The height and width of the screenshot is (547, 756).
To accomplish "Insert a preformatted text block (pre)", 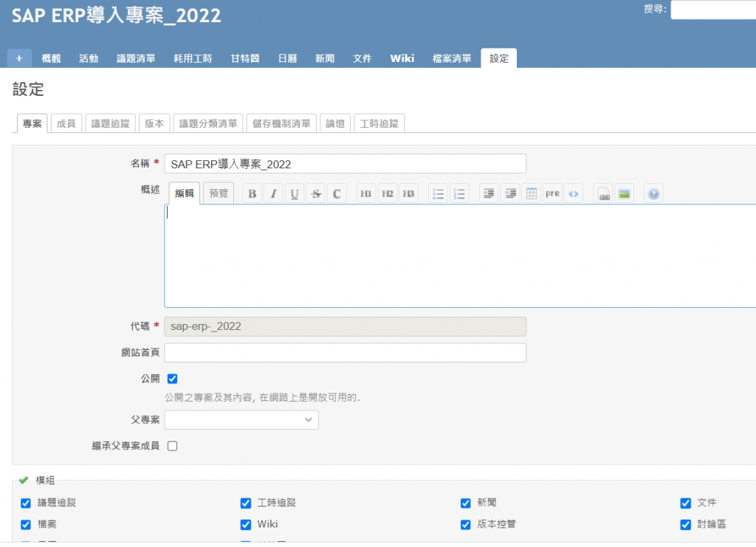I will (552, 194).
